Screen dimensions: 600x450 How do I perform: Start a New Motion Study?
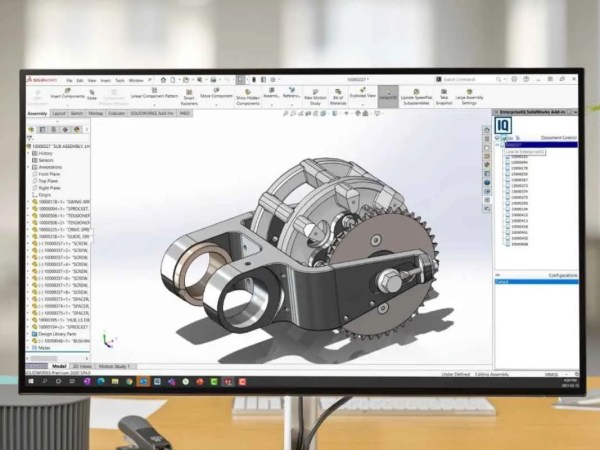[315, 97]
